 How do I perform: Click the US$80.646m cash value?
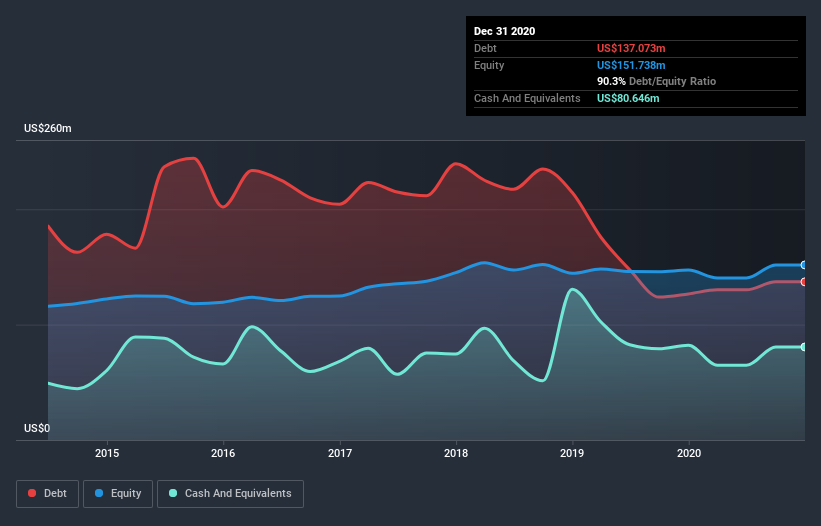coord(628,98)
